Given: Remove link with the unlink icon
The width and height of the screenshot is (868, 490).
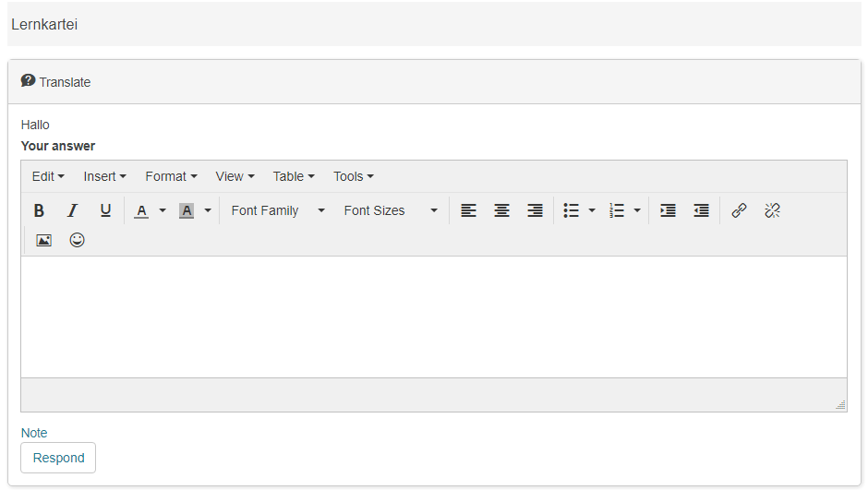Looking at the screenshot, I should (772, 210).
